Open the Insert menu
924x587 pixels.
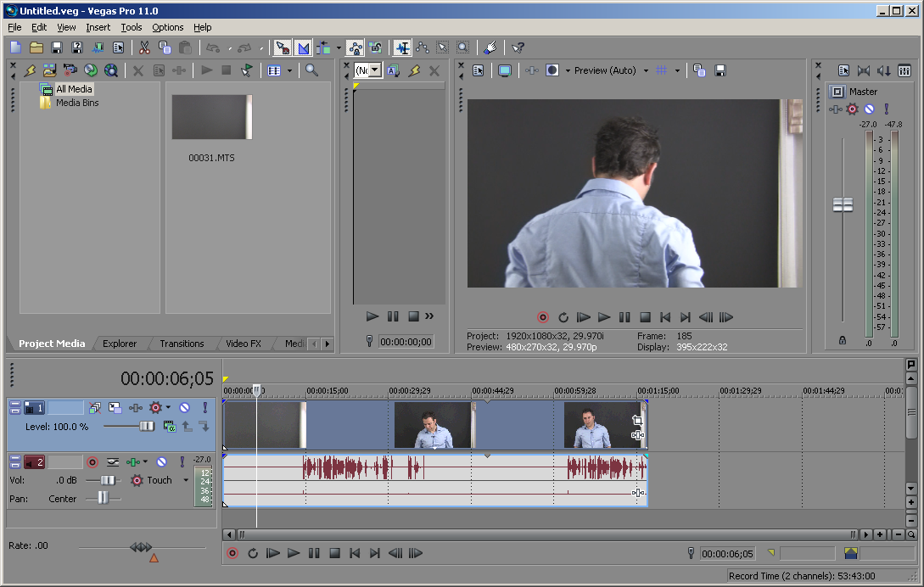click(x=98, y=27)
